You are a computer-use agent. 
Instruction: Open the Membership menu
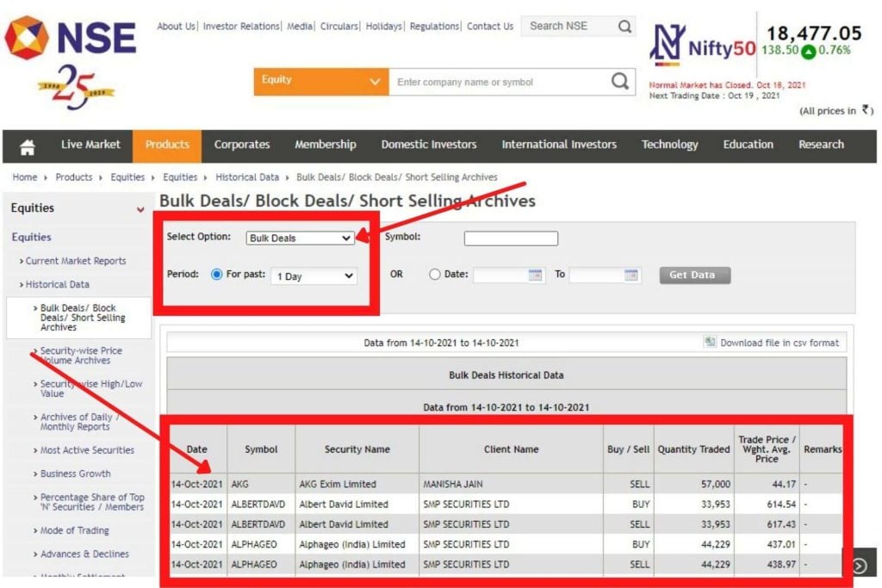point(325,145)
